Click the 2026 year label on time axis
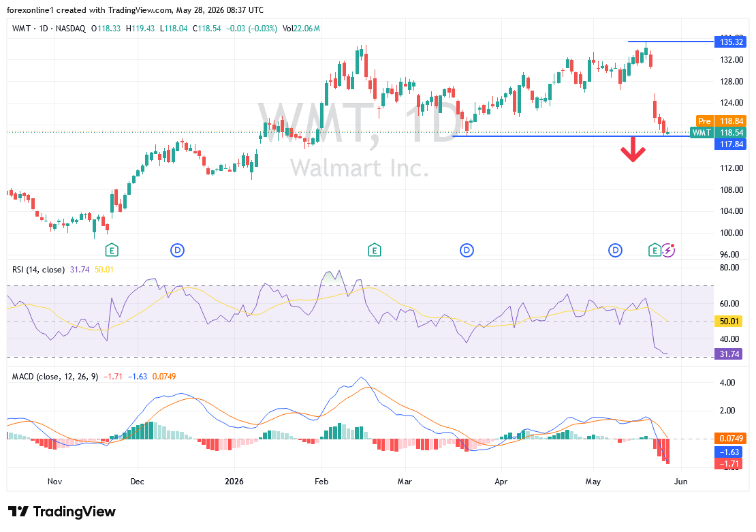 [x=234, y=482]
